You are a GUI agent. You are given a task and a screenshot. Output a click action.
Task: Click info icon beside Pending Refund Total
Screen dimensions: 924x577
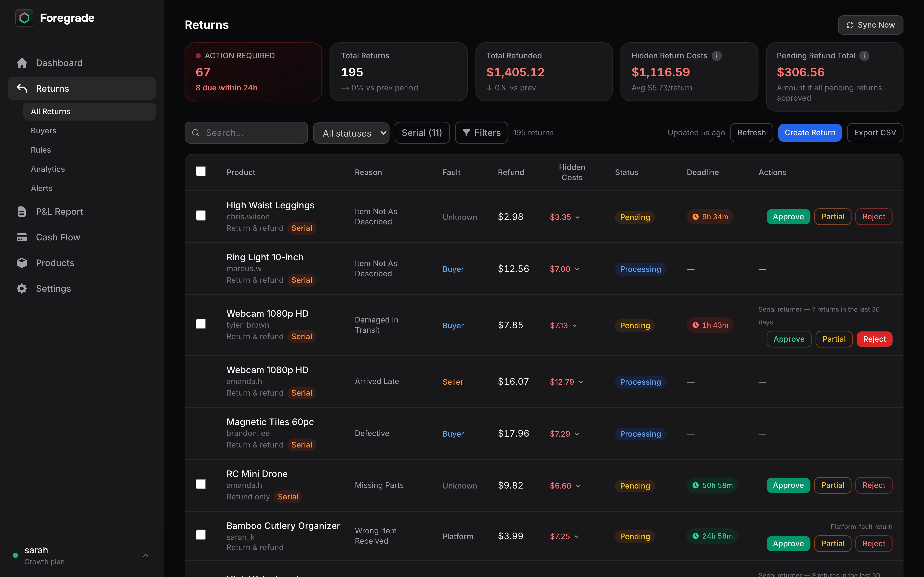coord(864,56)
